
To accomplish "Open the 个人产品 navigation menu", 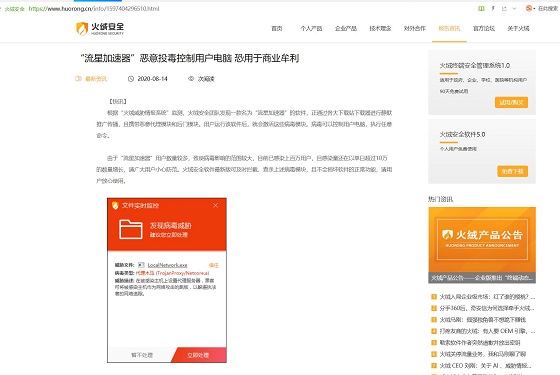I will (x=311, y=28).
